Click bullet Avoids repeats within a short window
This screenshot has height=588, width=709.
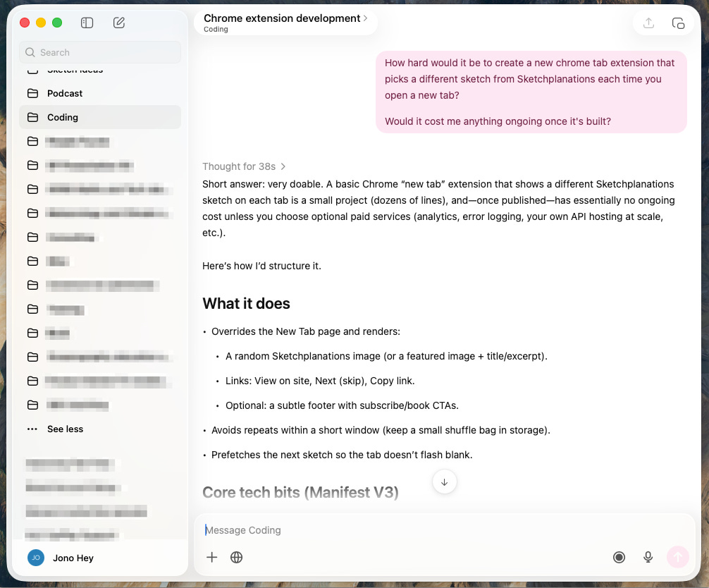[x=381, y=430]
